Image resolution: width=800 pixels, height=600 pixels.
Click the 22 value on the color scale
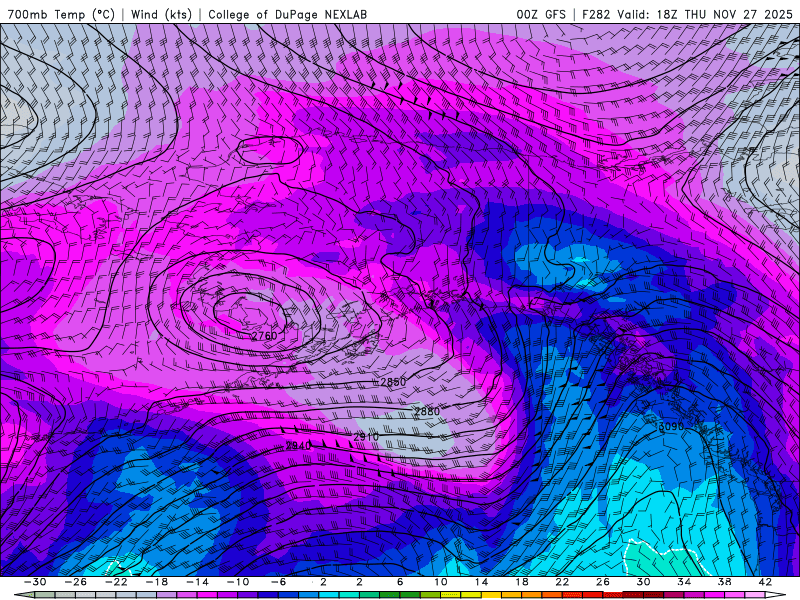tap(562, 582)
